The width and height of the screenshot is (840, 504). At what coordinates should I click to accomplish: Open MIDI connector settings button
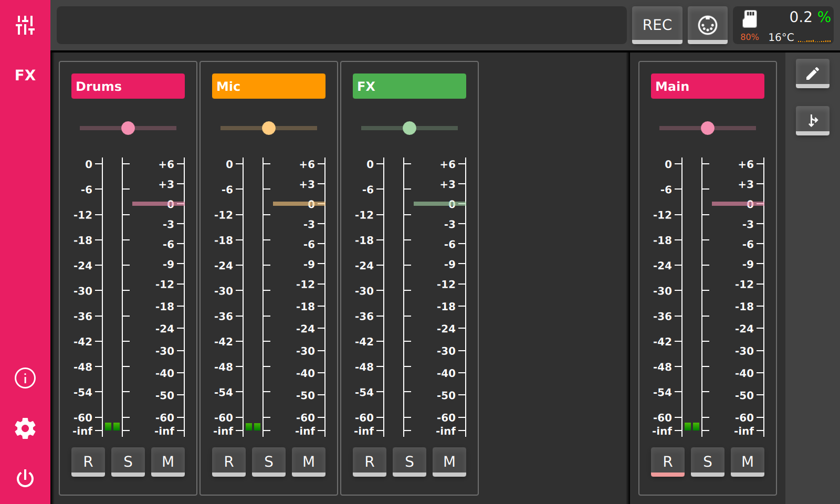708,25
